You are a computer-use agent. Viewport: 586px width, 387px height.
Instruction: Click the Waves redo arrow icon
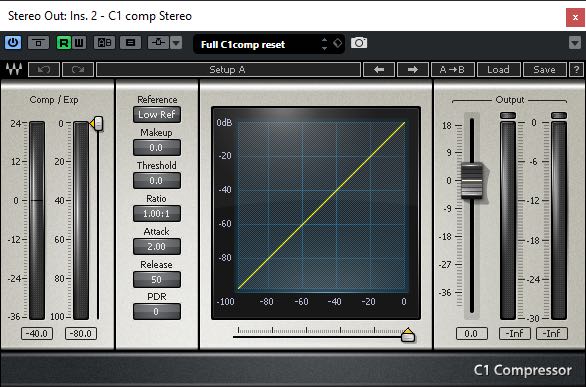tap(78, 69)
